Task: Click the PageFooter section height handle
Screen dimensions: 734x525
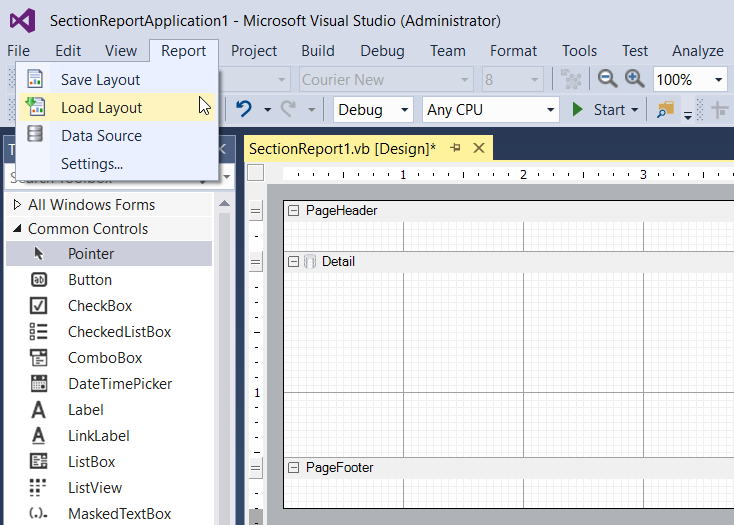Action: tap(256, 467)
